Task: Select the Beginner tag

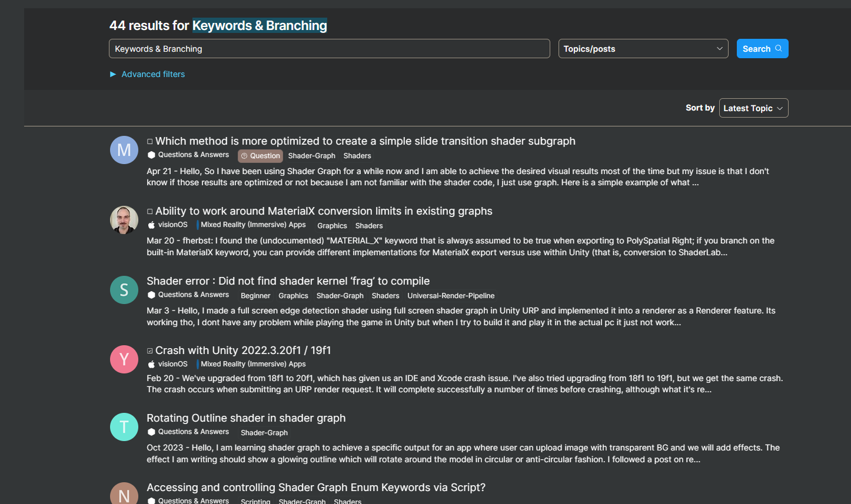Action: (x=255, y=296)
